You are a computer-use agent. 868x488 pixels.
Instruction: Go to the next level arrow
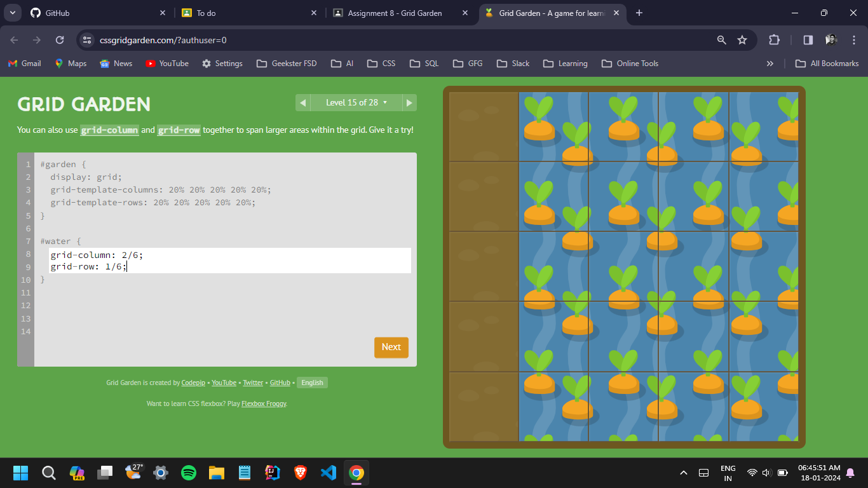tap(410, 102)
